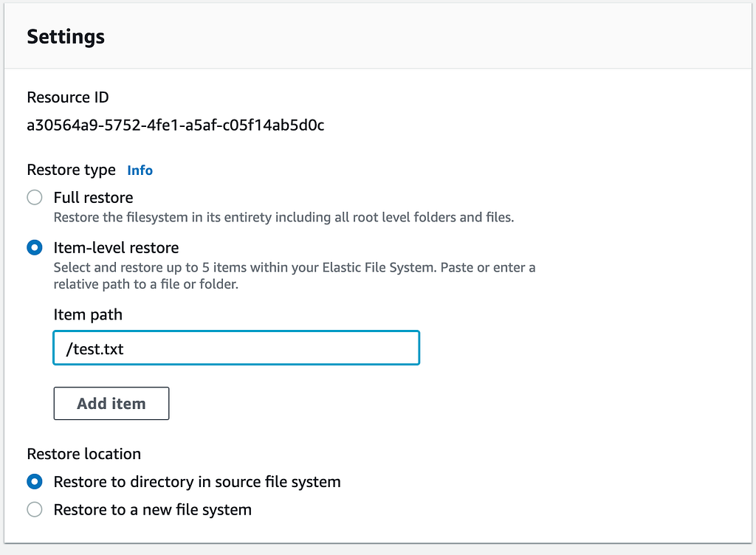Screen dimensions: 756x555
Task: Click the Restore location label
Action: tap(84, 454)
